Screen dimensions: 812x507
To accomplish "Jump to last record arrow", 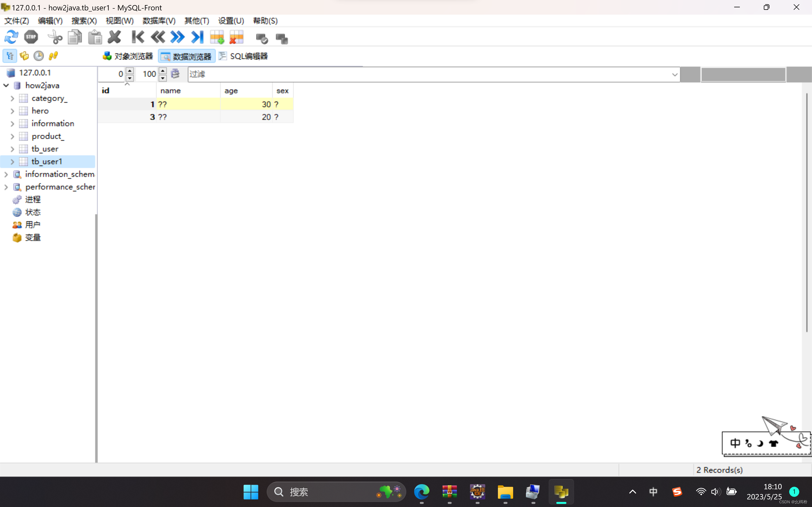I will pyautogui.click(x=197, y=37).
